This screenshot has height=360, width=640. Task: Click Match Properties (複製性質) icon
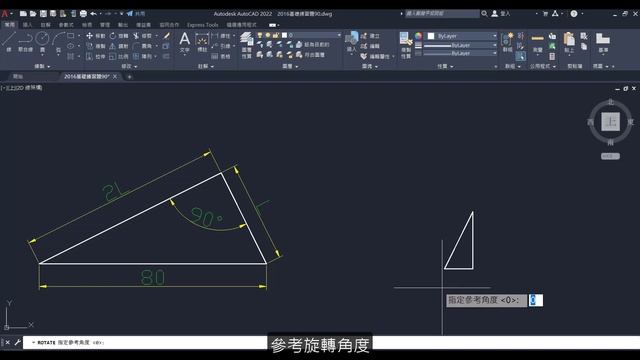pos(405,45)
